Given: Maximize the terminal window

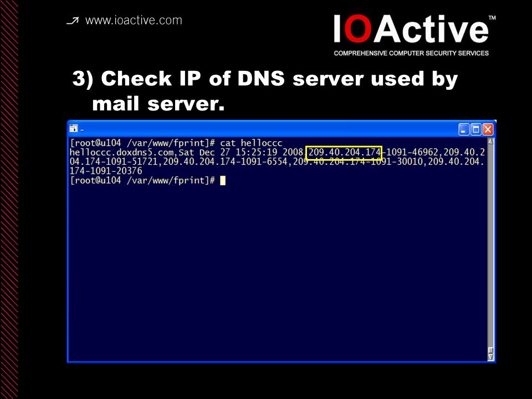Looking at the screenshot, I should [475, 129].
